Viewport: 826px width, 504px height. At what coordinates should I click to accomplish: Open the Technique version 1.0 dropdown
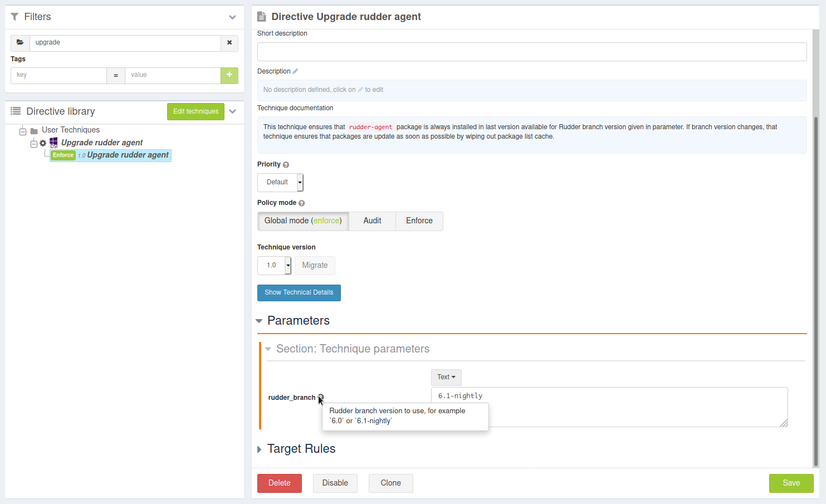point(274,266)
